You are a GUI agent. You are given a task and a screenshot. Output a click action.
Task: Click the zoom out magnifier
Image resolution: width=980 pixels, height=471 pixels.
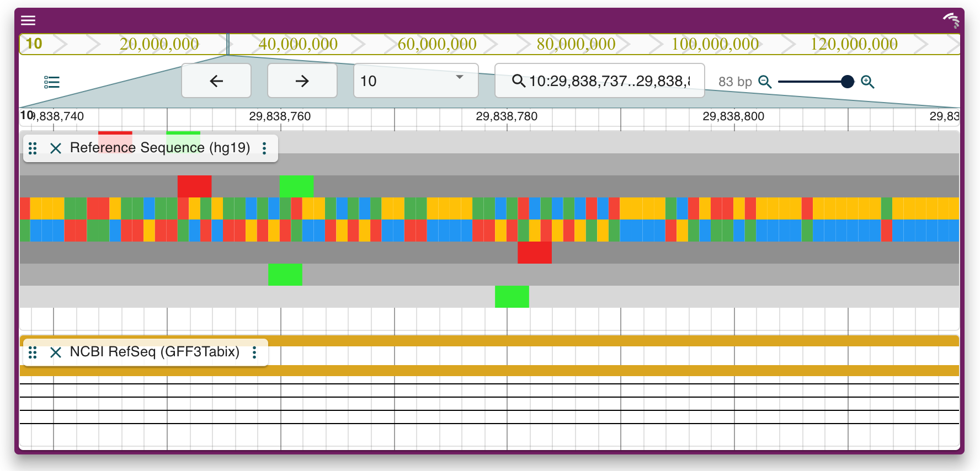click(x=765, y=82)
